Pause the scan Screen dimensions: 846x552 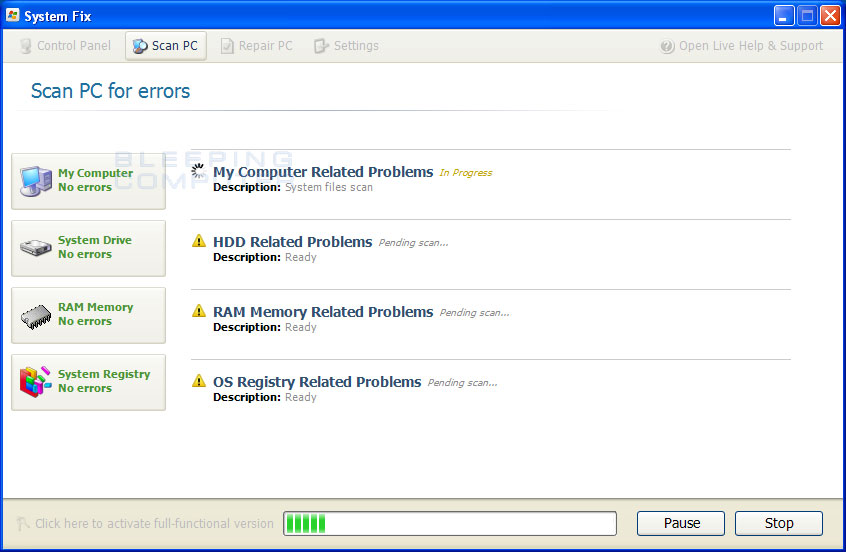681,523
